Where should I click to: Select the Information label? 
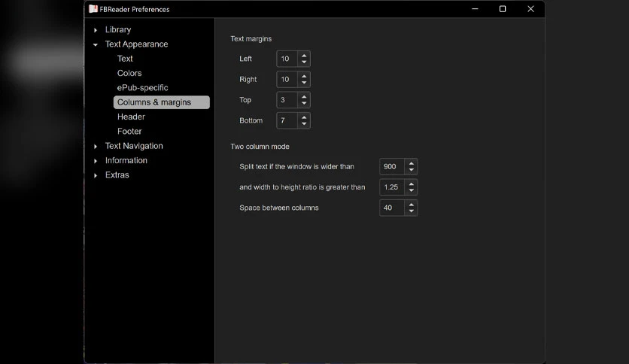[x=126, y=160]
